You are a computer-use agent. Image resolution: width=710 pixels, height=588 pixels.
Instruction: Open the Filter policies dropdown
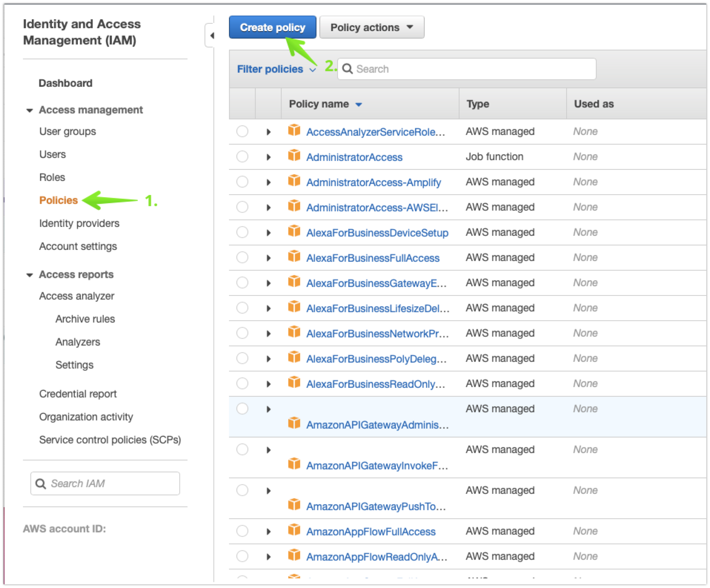coord(276,69)
